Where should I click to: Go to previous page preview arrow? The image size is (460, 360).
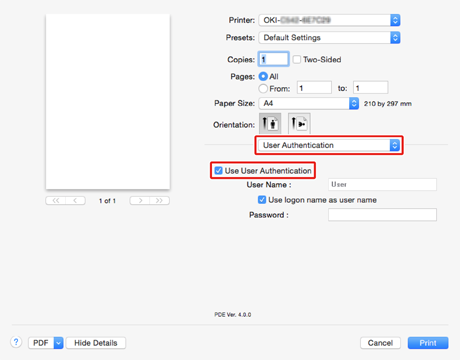pyautogui.click(x=75, y=201)
